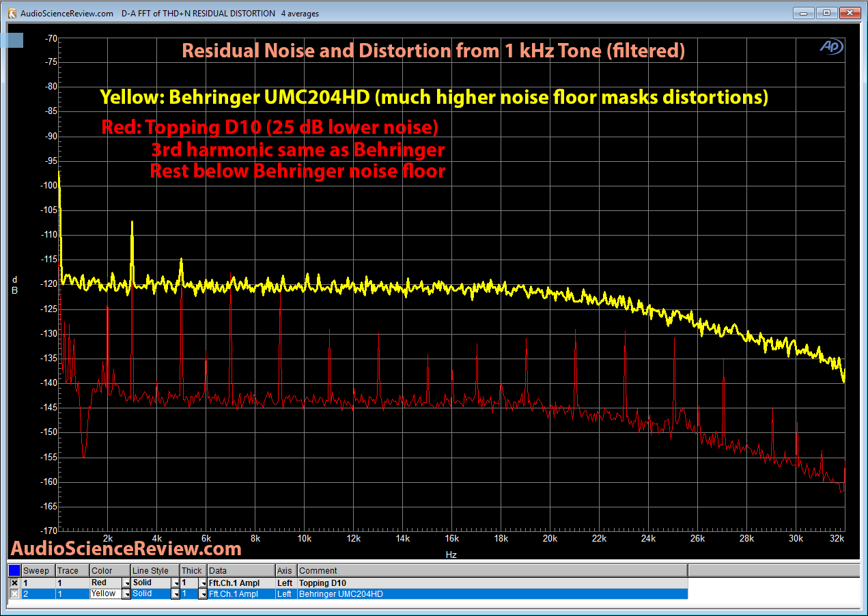The height and width of the screenshot is (616, 868).
Task: Toggle visibility checkbox for Topping D10 sweep
Action: [x=14, y=583]
